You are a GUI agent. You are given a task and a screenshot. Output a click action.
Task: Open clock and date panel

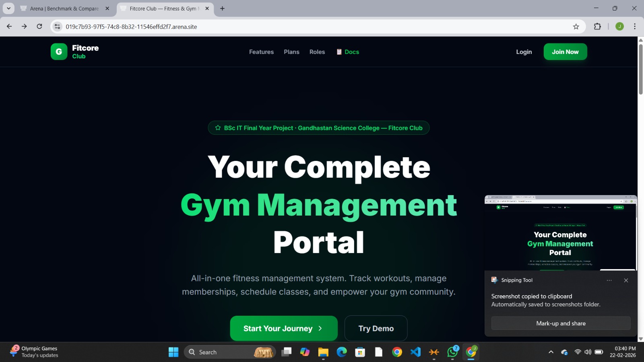[623, 352]
